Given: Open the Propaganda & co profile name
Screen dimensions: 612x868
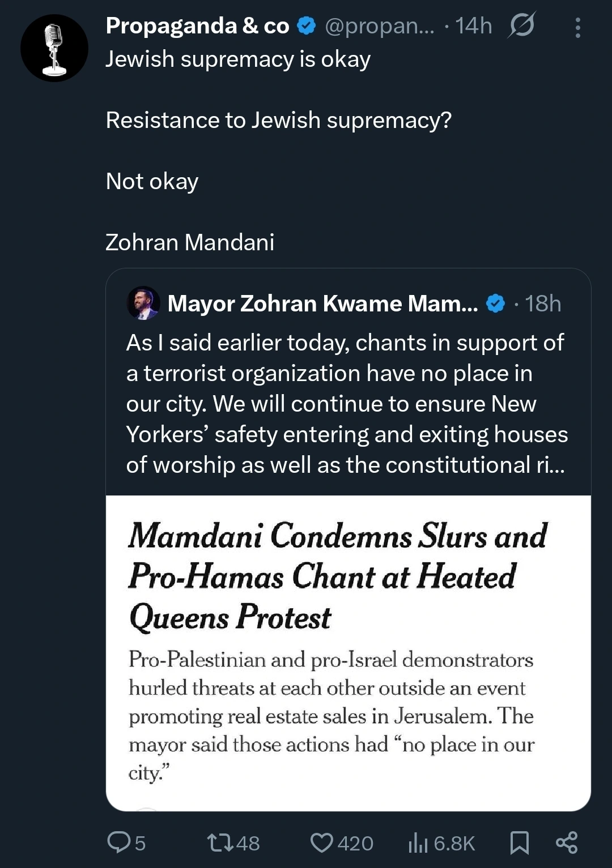Looking at the screenshot, I should 197,26.
